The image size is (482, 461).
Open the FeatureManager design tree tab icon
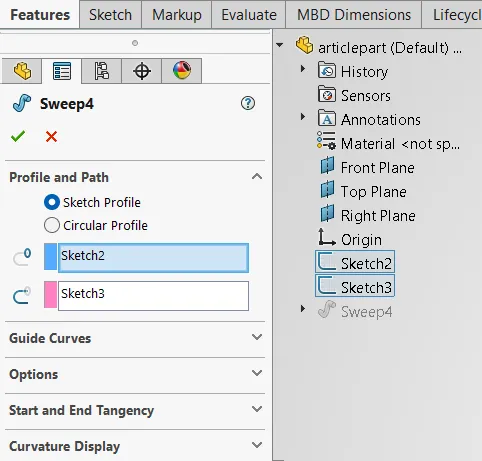[22, 71]
